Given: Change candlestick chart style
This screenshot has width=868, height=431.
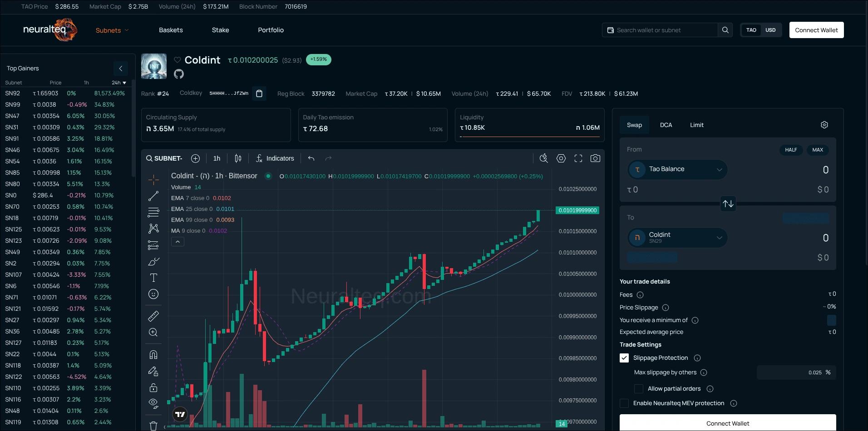Looking at the screenshot, I should point(238,158).
